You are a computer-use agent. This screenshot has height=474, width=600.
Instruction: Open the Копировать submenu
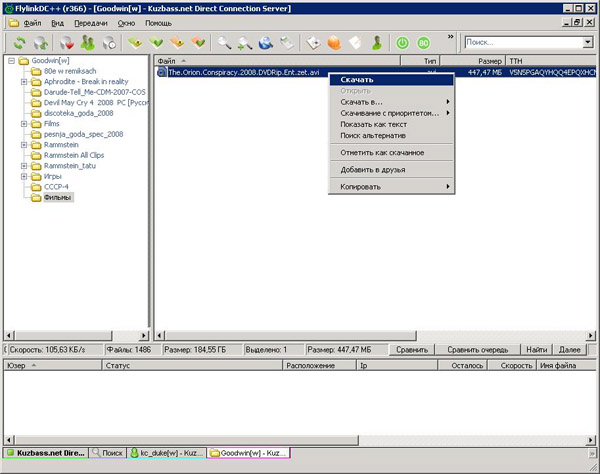click(391, 187)
